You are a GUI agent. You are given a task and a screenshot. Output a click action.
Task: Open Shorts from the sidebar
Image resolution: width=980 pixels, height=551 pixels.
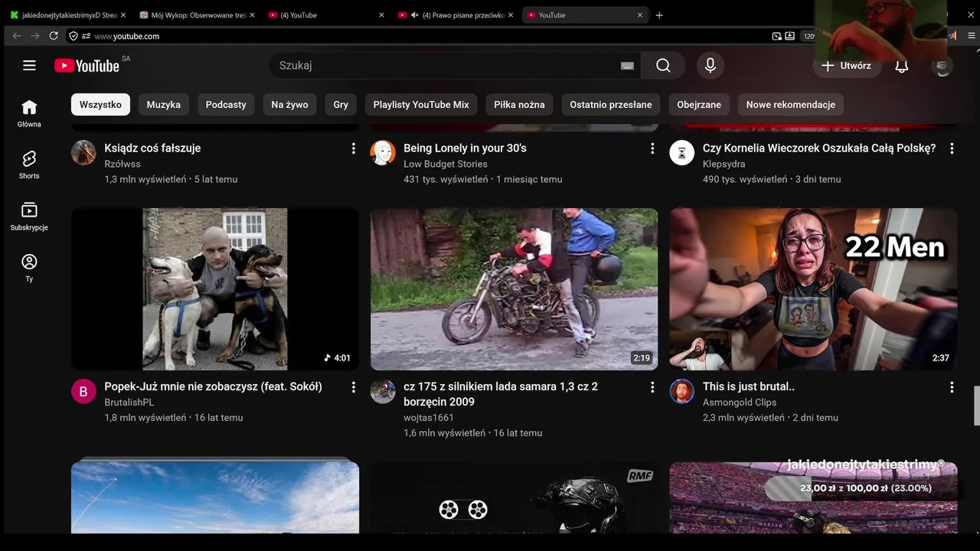(x=29, y=165)
